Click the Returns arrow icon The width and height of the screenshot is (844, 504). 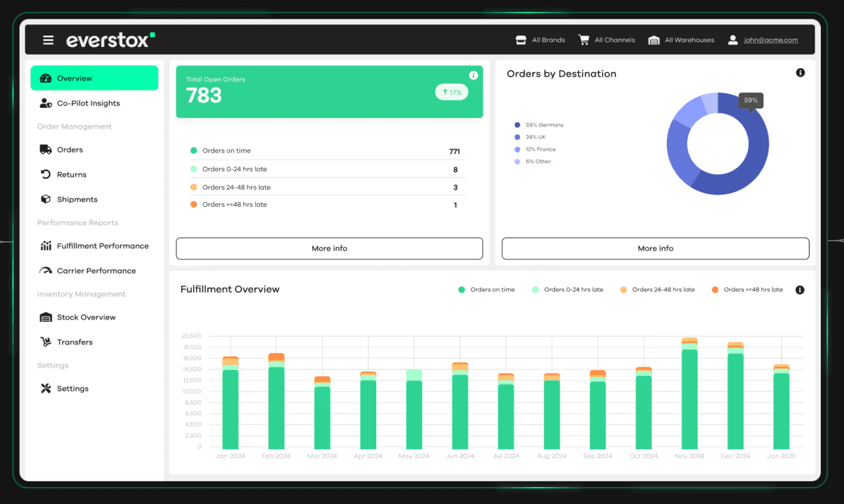pyautogui.click(x=46, y=174)
